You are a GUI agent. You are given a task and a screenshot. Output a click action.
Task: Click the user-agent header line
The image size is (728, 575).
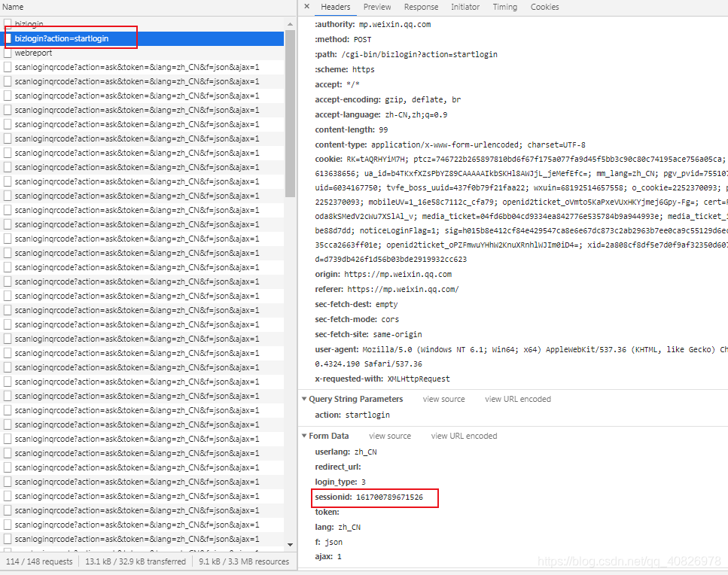click(521, 349)
